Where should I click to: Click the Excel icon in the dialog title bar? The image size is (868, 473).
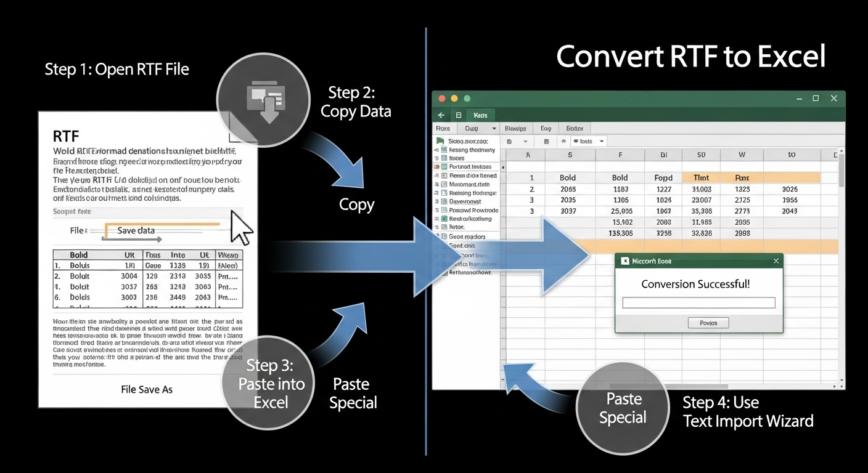click(624, 261)
